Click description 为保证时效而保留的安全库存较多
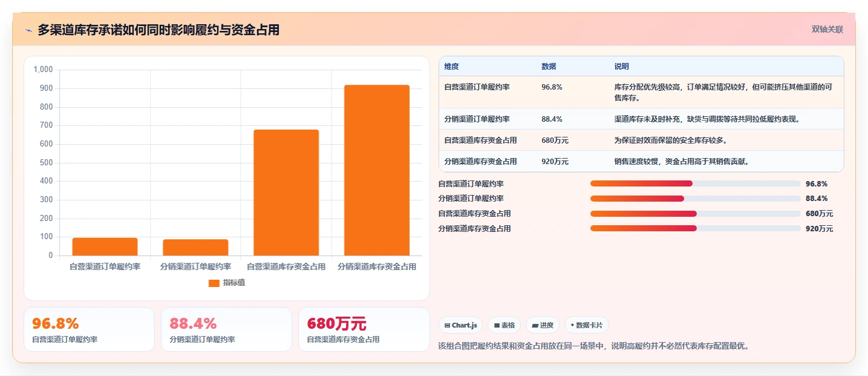The image size is (868, 376). point(670,140)
